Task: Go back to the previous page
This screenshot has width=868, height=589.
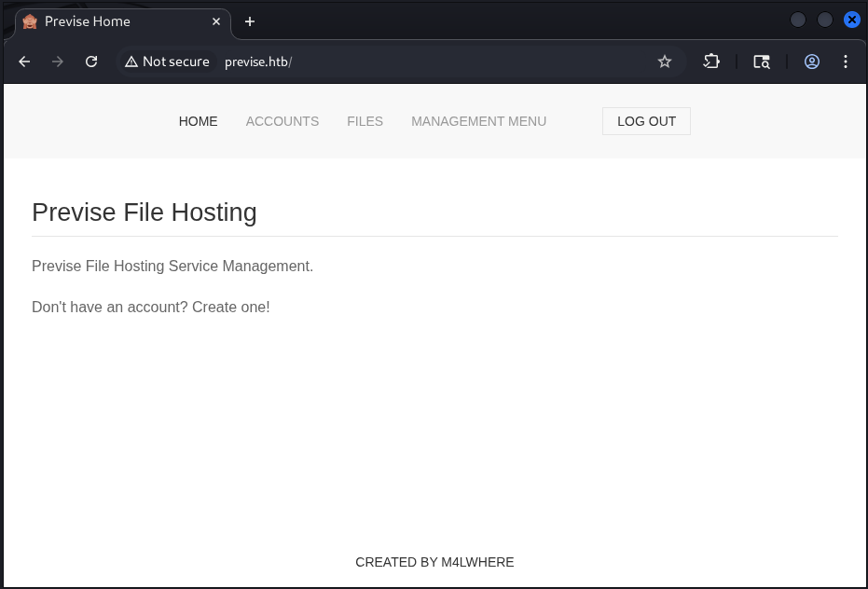Action: (25, 62)
